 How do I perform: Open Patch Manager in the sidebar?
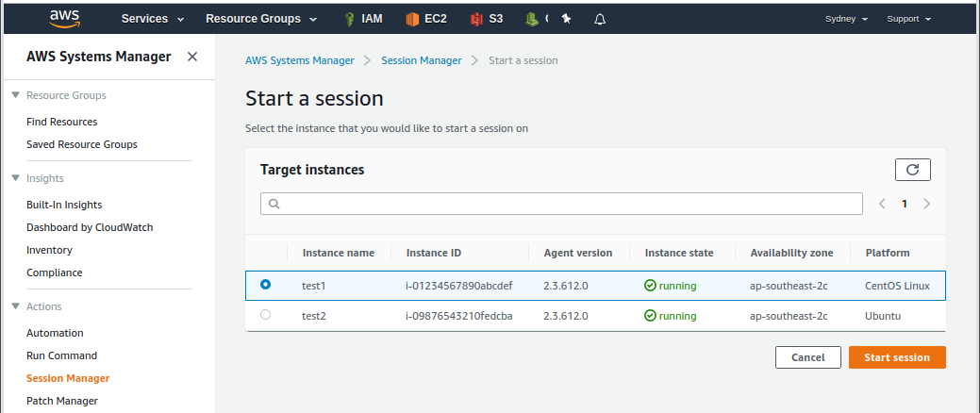[x=62, y=401]
